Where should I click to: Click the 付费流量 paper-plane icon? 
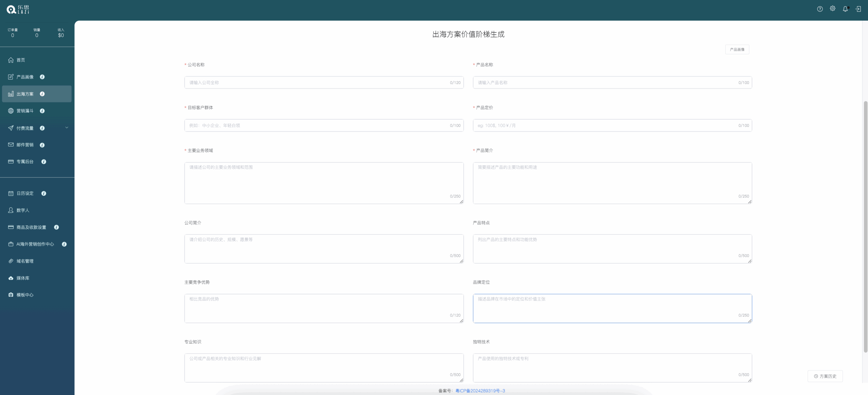pyautogui.click(x=11, y=128)
